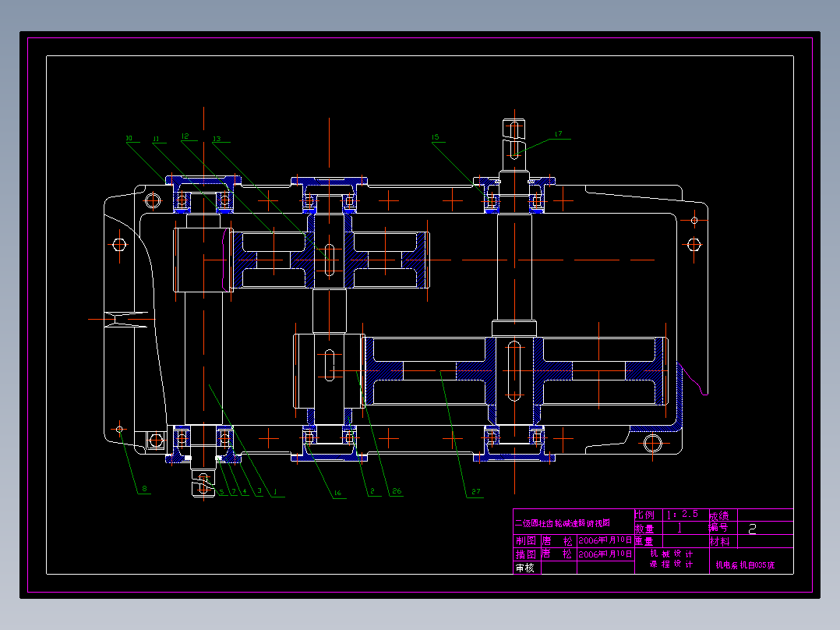Click part callout number 16
This screenshot has width=840, height=630.
pos(337,494)
